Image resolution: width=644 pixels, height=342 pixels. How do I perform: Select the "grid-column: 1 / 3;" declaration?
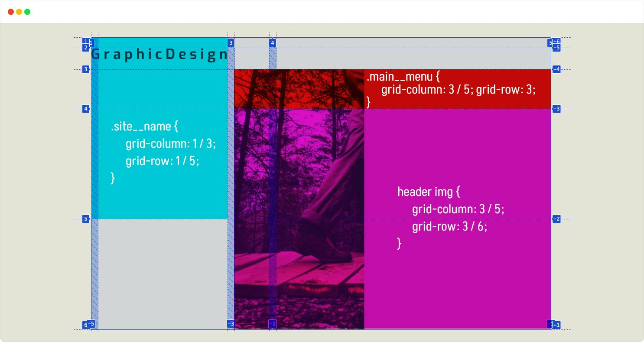click(171, 143)
